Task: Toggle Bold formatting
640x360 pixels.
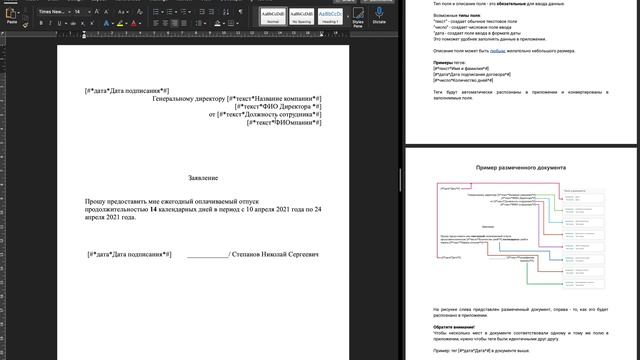Action: tap(41, 24)
